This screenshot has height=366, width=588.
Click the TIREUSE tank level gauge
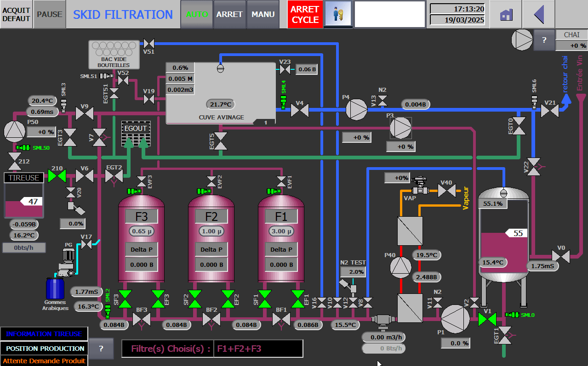point(24,200)
